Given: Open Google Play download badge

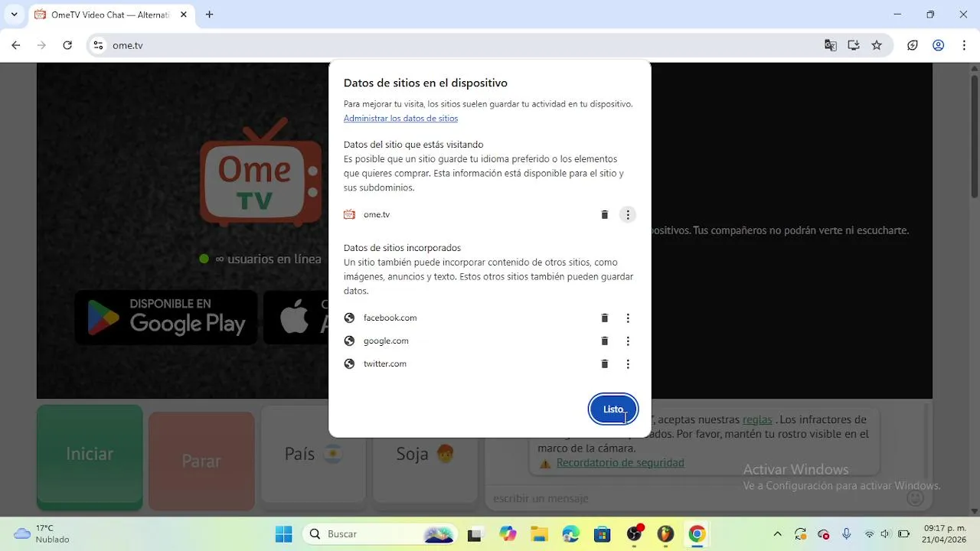Looking at the screenshot, I should tap(166, 317).
